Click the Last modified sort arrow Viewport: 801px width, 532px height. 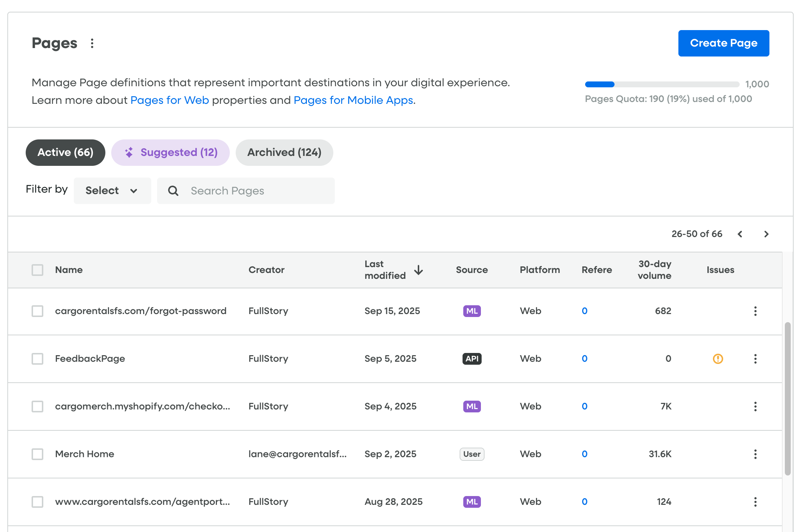pos(418,270)
